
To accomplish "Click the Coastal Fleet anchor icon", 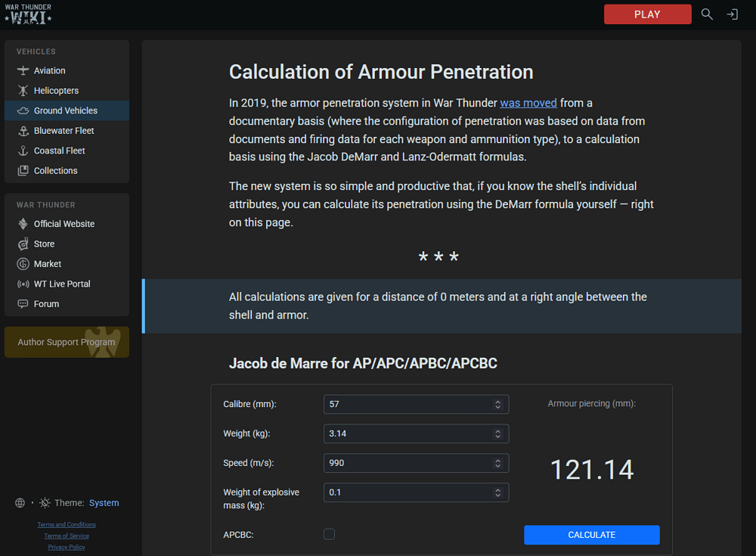I will [23, 151].
